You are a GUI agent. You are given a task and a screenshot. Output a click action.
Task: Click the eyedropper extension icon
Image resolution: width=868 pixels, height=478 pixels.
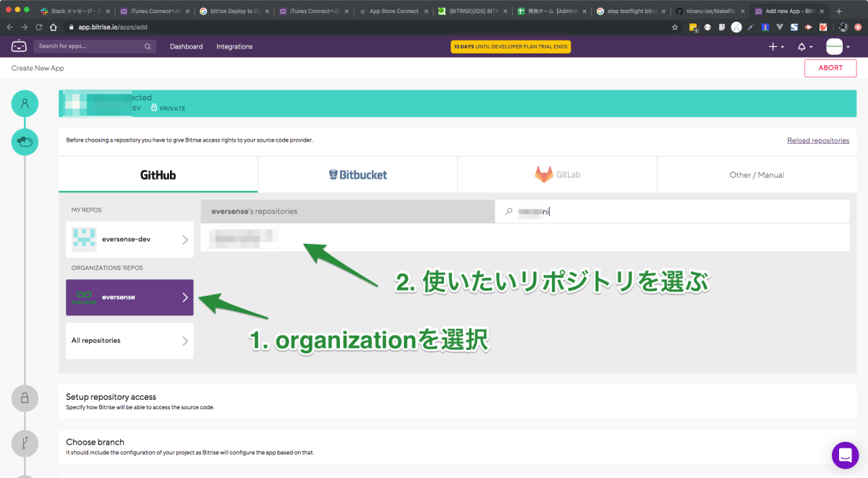[x=751, y=27]
